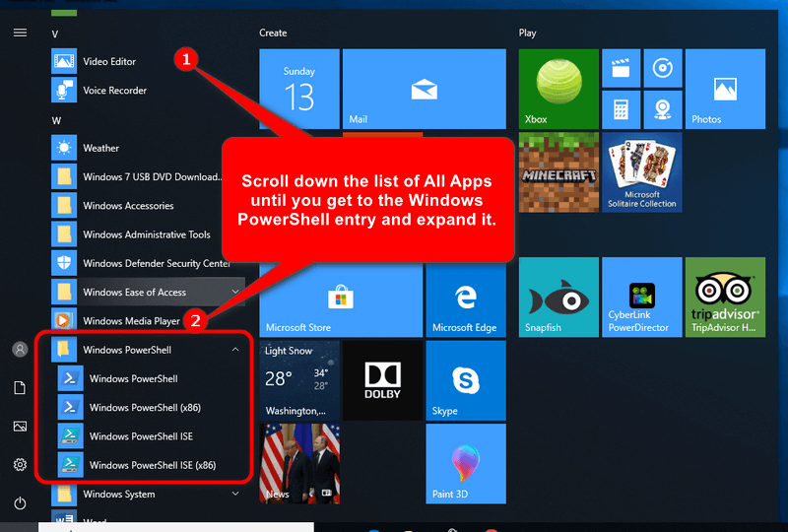Open the Light Snow weather tile
788x532 pixels.
coord(299,380)
